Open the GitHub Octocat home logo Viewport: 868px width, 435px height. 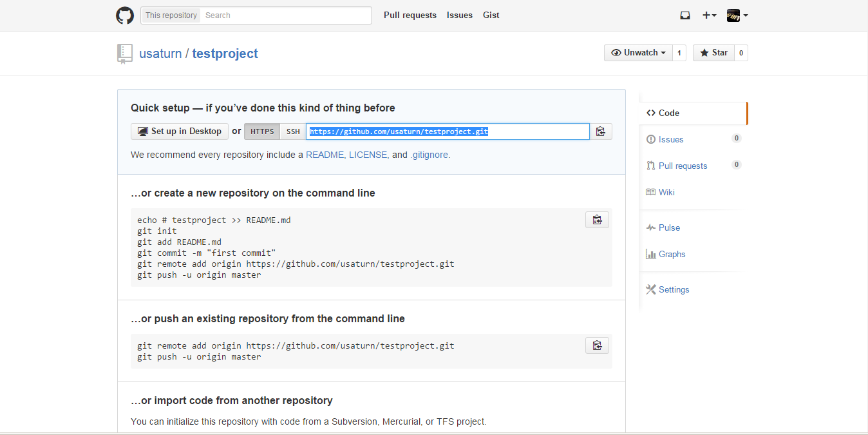coord(125,15)
